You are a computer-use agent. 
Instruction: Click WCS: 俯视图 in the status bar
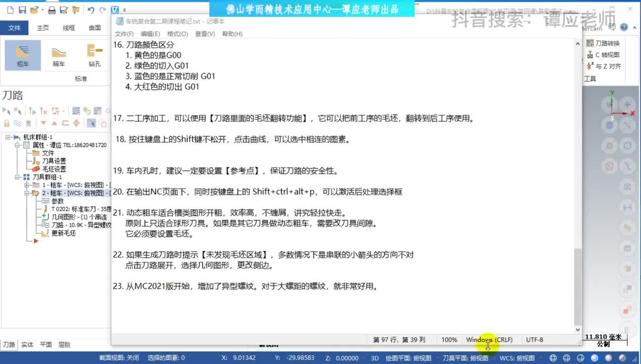[x=517, y=358]
